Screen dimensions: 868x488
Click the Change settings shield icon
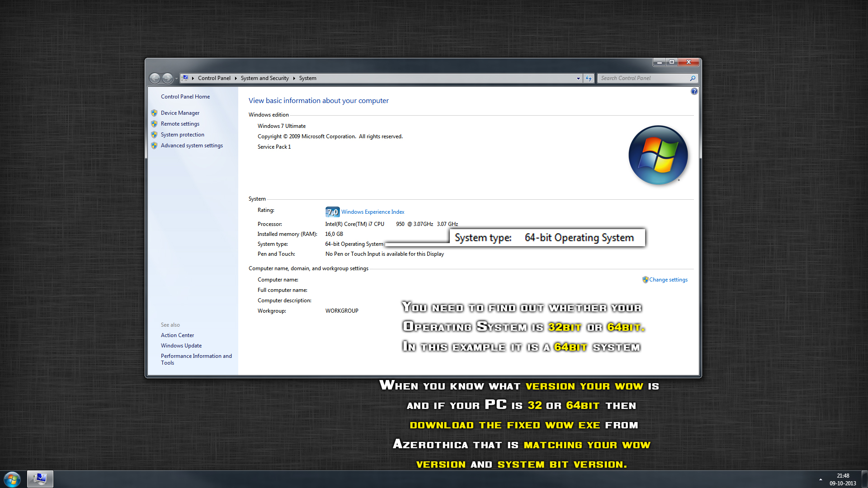coord(646,280)
